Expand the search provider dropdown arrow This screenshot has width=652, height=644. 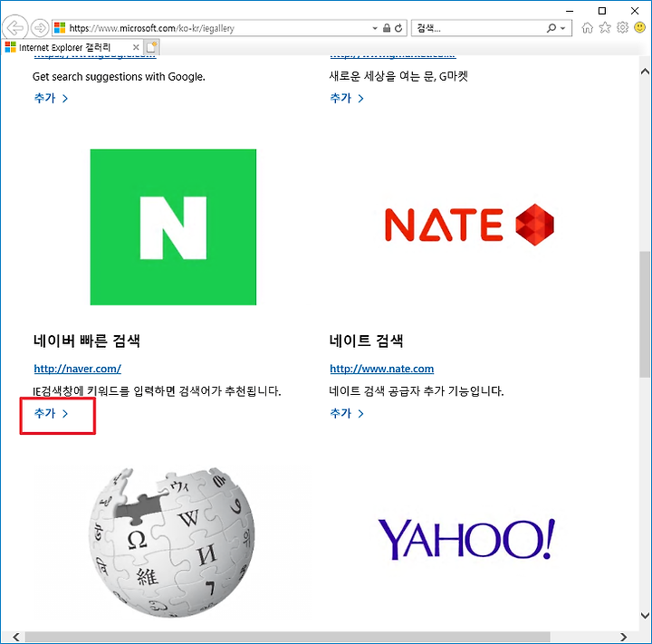click(x=562, y=28)
